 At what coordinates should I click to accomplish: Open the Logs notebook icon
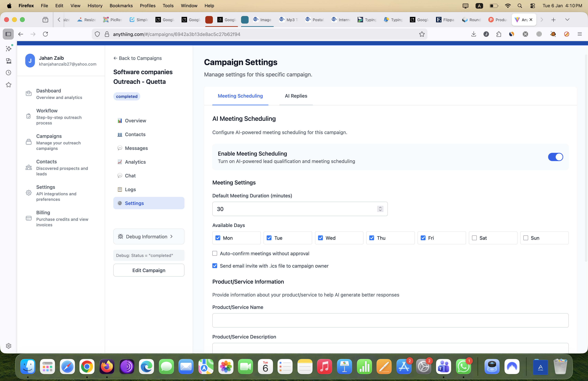(x=120, y=189)
